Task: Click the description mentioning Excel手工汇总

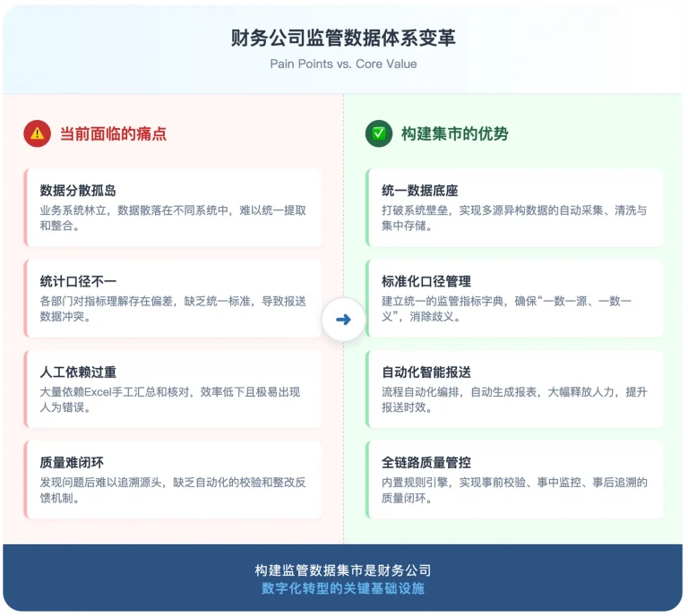Action: pos(170,399)
